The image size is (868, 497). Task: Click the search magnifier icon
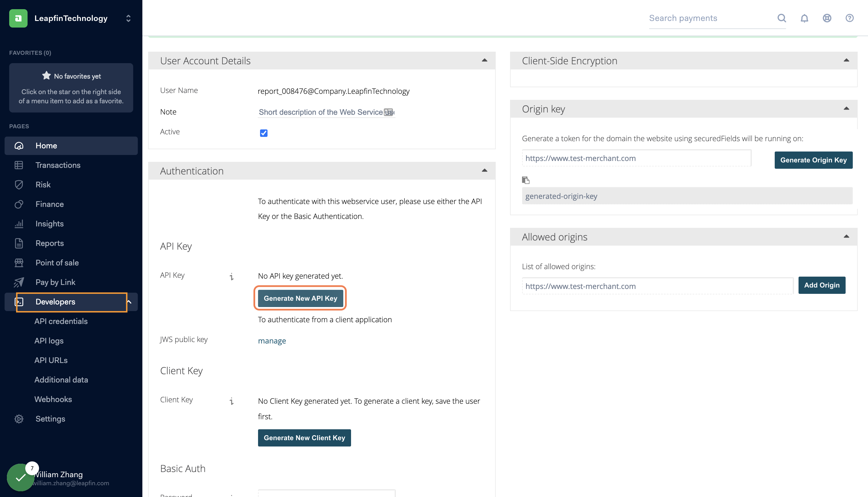(782, 18)
